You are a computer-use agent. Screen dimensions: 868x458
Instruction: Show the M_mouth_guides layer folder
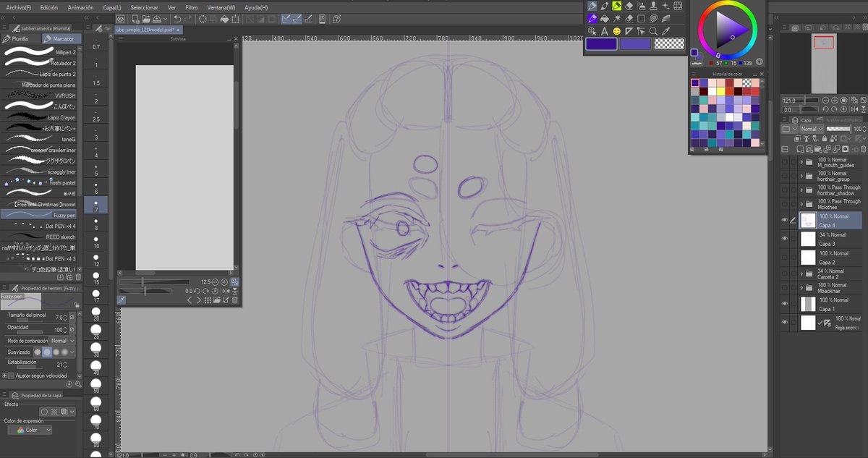[785, 163]
